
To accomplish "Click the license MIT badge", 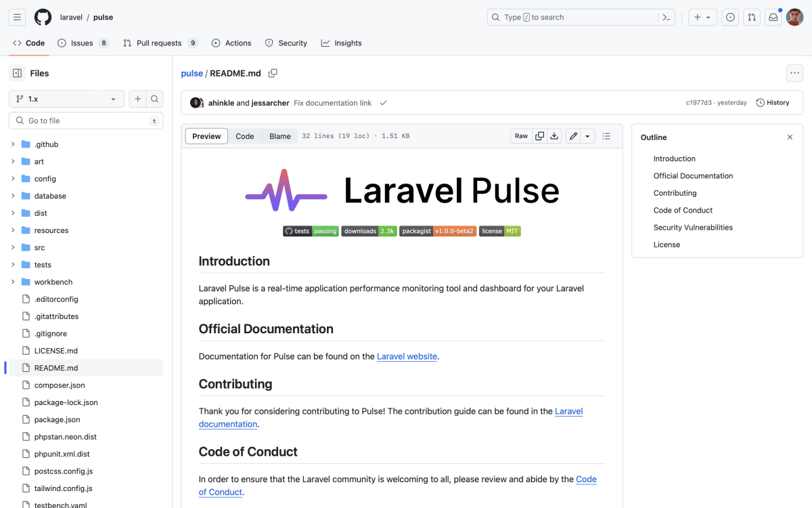I will point(500,231).
